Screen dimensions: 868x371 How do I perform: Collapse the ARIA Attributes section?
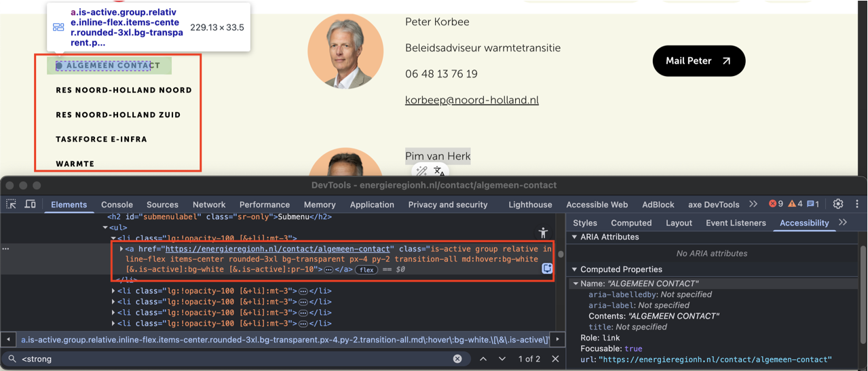(575, 237)
